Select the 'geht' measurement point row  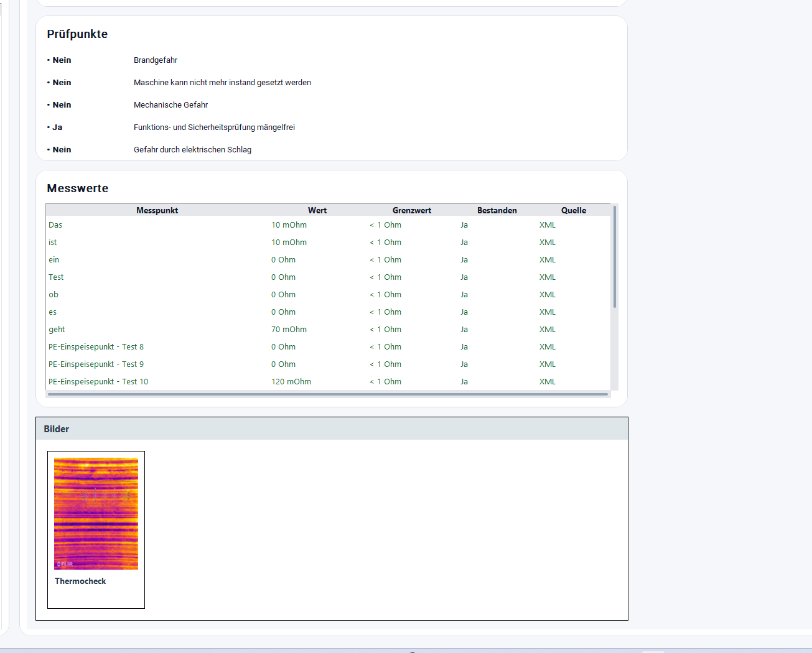tap(57, 330)
